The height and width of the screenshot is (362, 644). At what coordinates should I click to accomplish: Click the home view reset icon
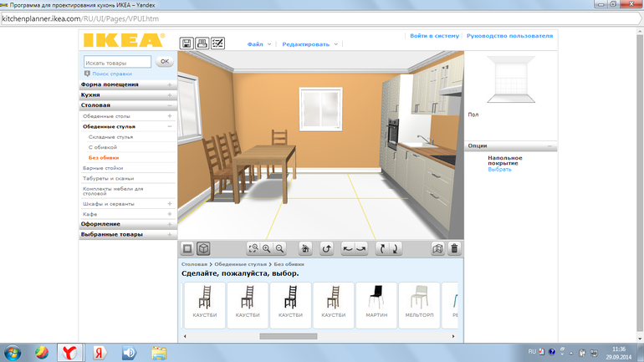[x=305, y=248]
